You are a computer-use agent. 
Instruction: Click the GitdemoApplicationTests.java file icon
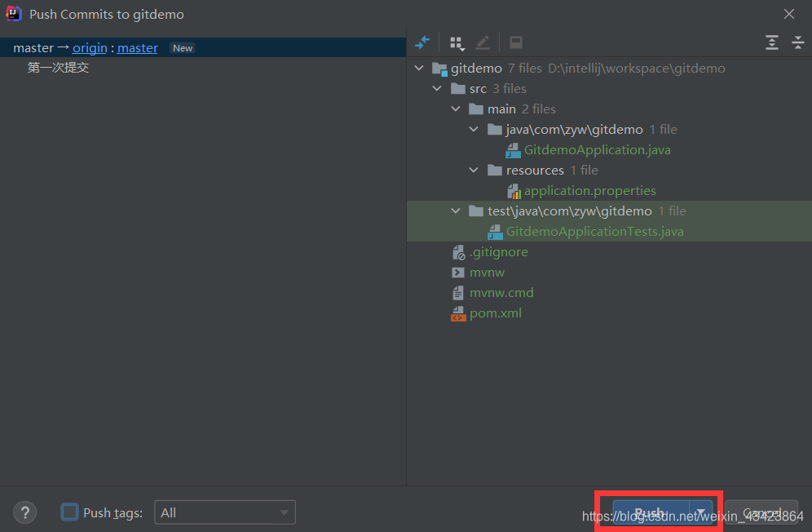pos(495,232)
